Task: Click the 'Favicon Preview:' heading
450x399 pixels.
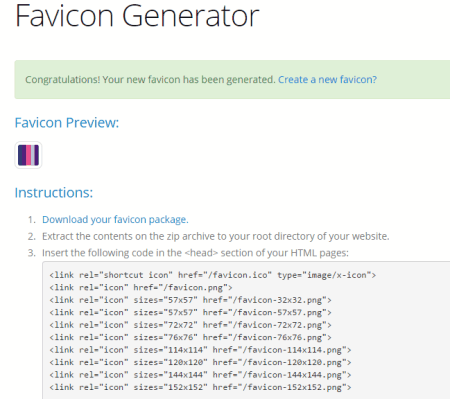Action: coord(67,123)
